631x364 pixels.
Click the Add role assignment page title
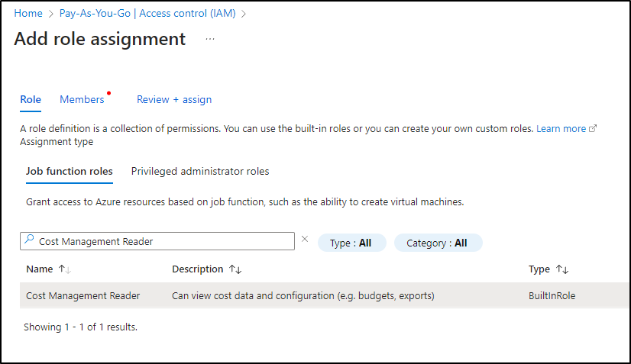pos(100,39)
